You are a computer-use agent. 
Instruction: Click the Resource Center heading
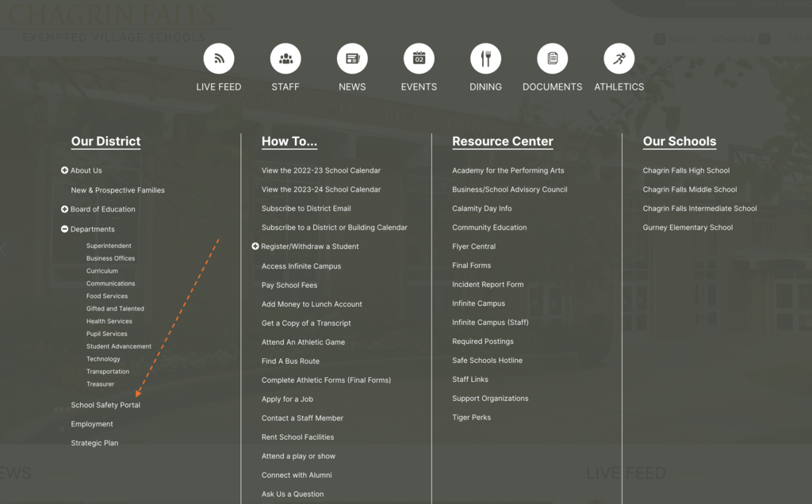[x=502, y=141]
